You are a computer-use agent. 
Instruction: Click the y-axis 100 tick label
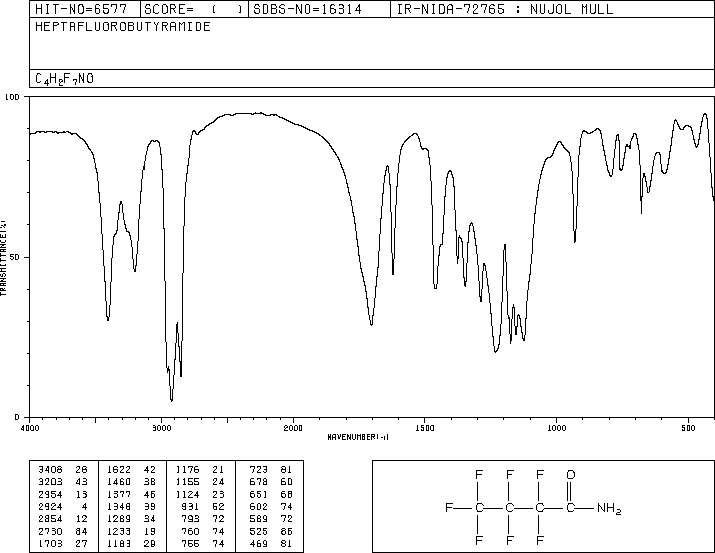(x=12, y=97)
